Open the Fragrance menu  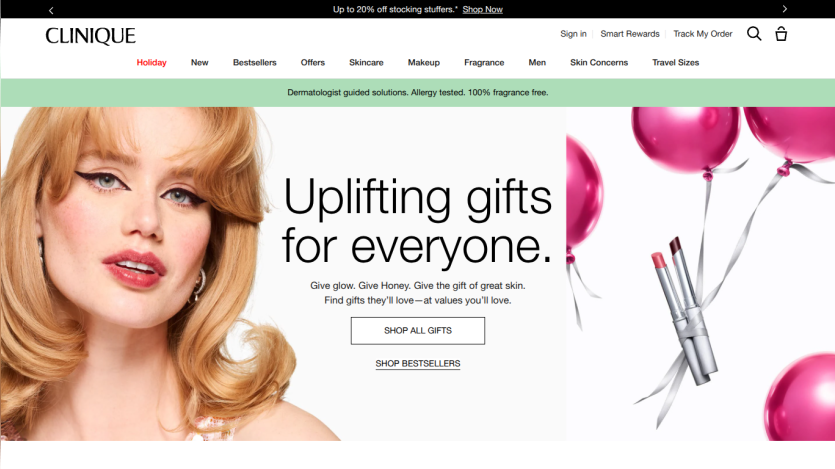click(484, 62)
